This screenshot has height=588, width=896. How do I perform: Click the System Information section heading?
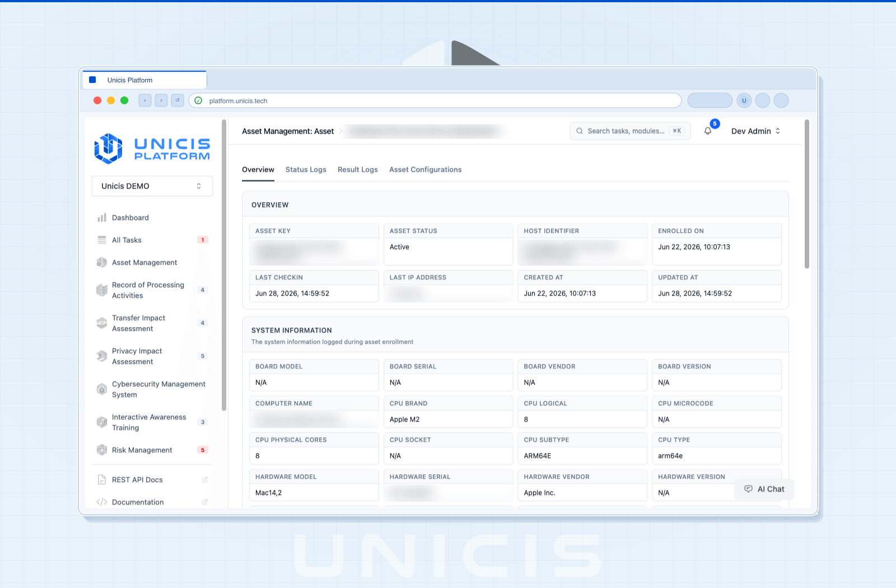(291, 330)
